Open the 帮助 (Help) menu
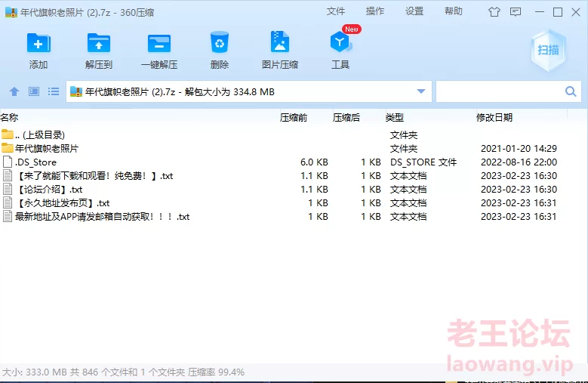588x383 pixels. (x=454, y=11)
